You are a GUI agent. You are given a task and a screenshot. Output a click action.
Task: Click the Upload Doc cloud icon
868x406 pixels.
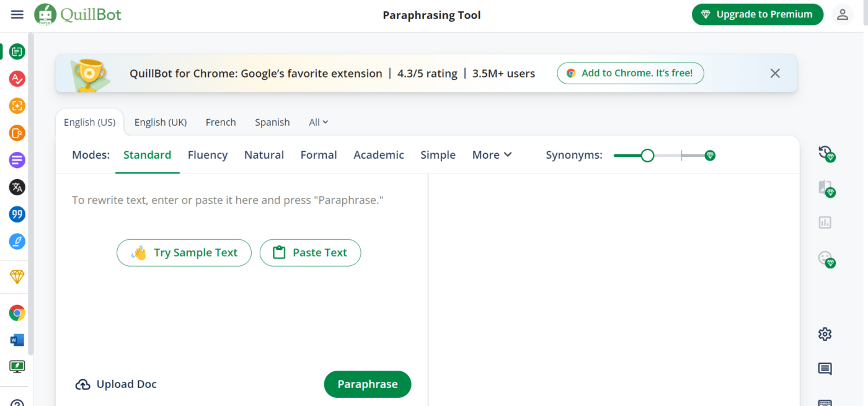pos(82,385)
